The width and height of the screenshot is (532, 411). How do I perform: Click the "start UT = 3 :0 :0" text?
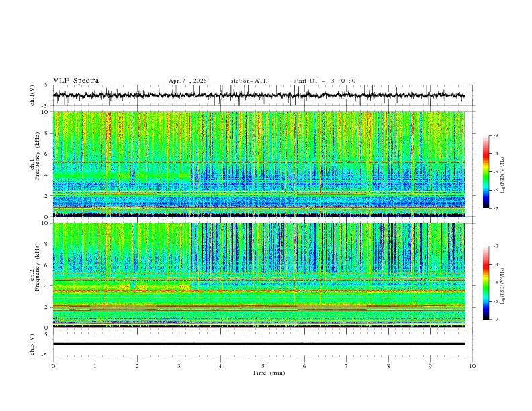[324, 81]
